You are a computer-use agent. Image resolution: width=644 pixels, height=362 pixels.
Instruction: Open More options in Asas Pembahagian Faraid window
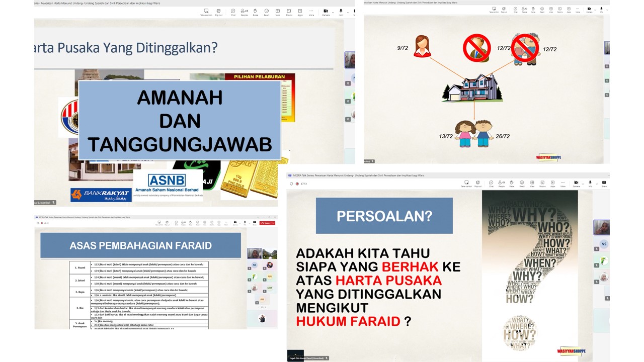pos(226,223)
